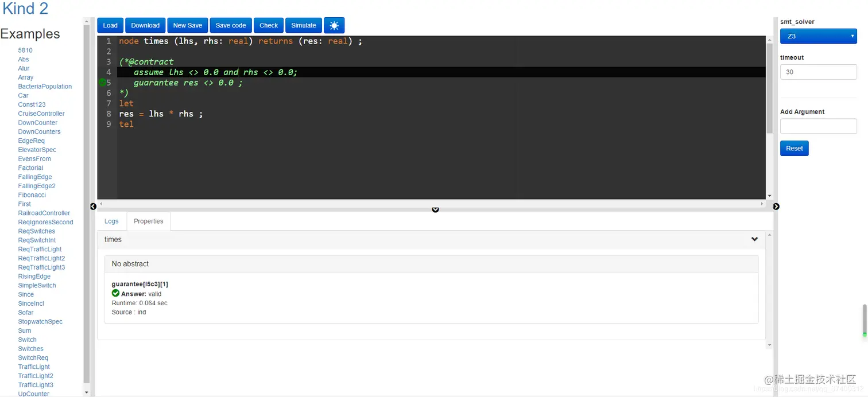Open the ReqTrafficLight example
Image resolution: width=868 pixels, height=397 pixels.
click(x=40, y=250)
